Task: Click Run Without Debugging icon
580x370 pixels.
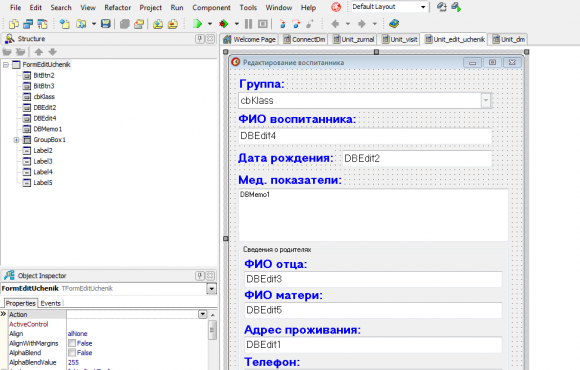Action: (223, 24)
